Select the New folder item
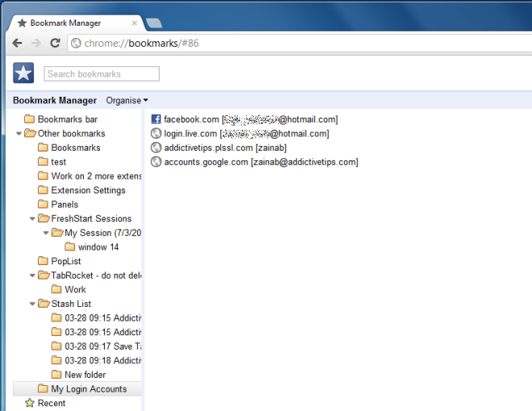The height and width of the screenshot is (411, 532). 85,375
